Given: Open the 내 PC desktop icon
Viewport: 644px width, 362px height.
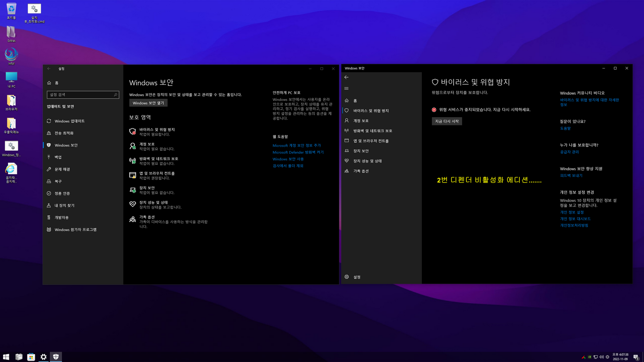Looking at the screenshot, I should click(11, 80).
